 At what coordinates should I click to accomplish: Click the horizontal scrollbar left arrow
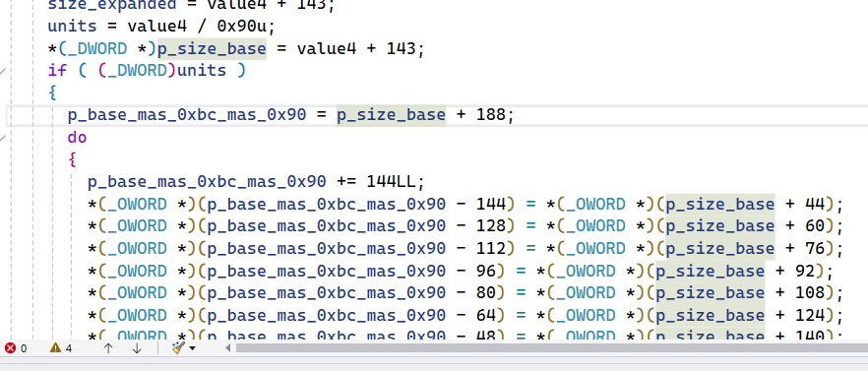pos(227,348)
